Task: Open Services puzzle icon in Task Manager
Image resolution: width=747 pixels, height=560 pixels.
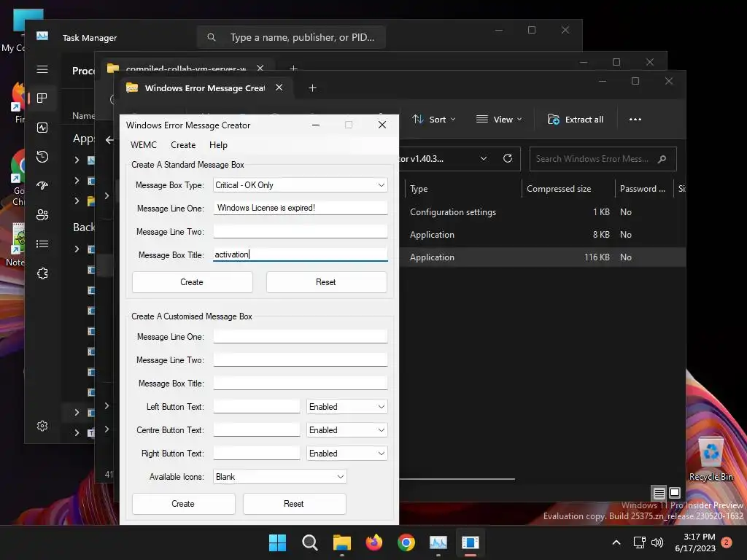Action: coord(42,273)
